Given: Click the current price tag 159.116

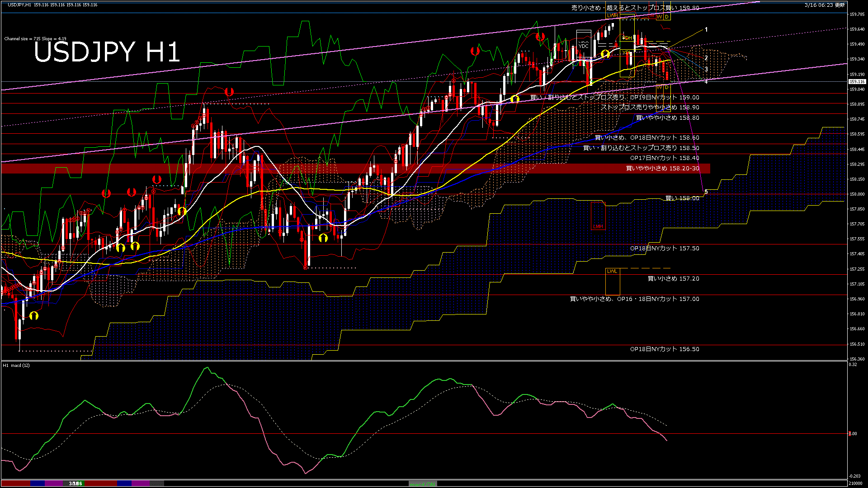Looking at the screenshot, I should [x=857, y=82].
